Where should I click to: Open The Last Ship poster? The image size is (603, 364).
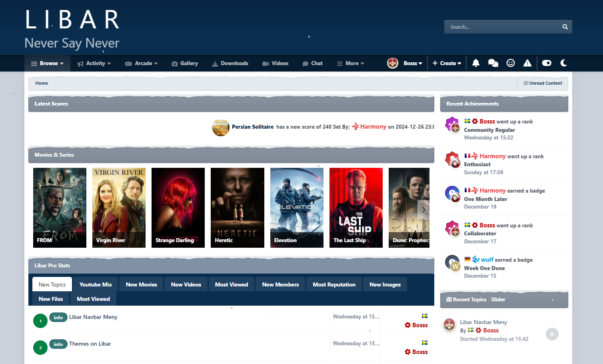click(356, 208)
